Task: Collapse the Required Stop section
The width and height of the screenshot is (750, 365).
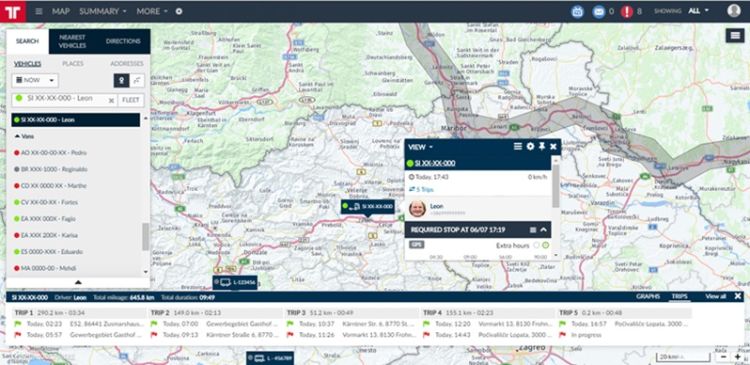Action: pos(543,230)
